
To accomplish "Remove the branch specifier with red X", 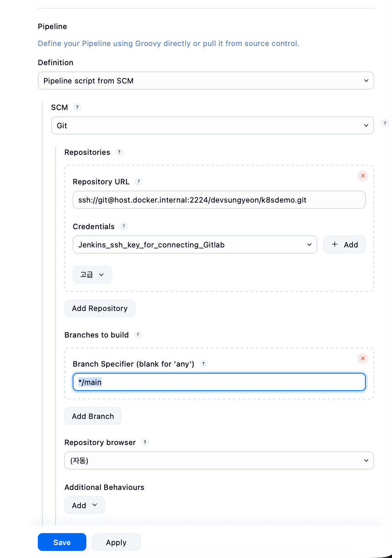I will click(x=363, y=358).
